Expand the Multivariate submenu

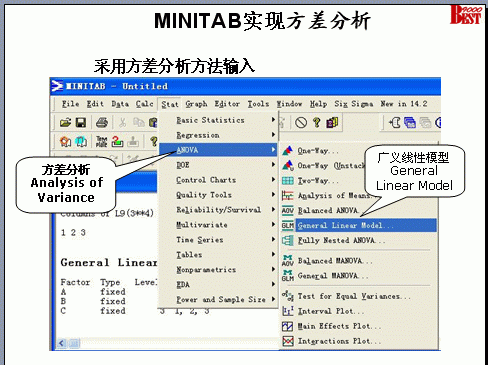218,225
